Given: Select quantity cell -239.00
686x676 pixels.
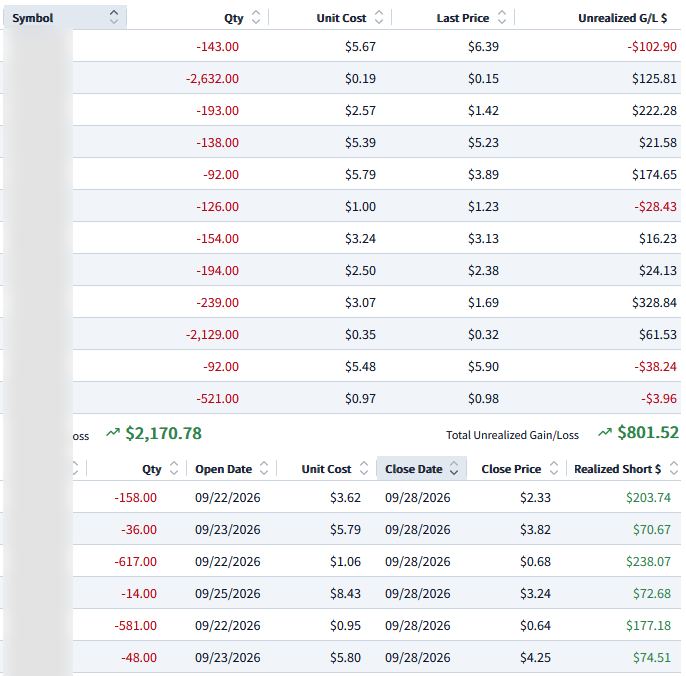Looking at the screenshot, I should coord(217,302).
